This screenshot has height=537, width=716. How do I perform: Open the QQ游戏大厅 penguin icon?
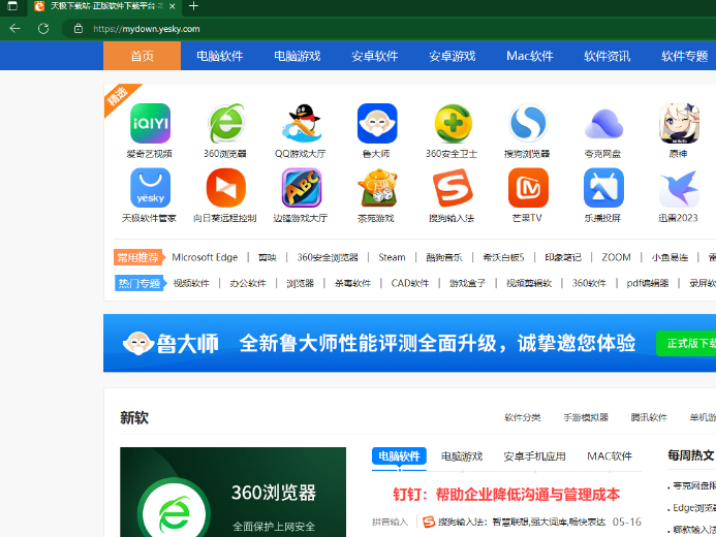[301, 123]
